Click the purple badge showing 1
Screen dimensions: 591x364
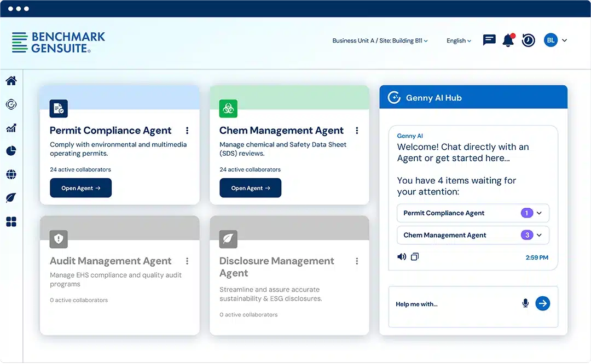[x=527, y=213]
